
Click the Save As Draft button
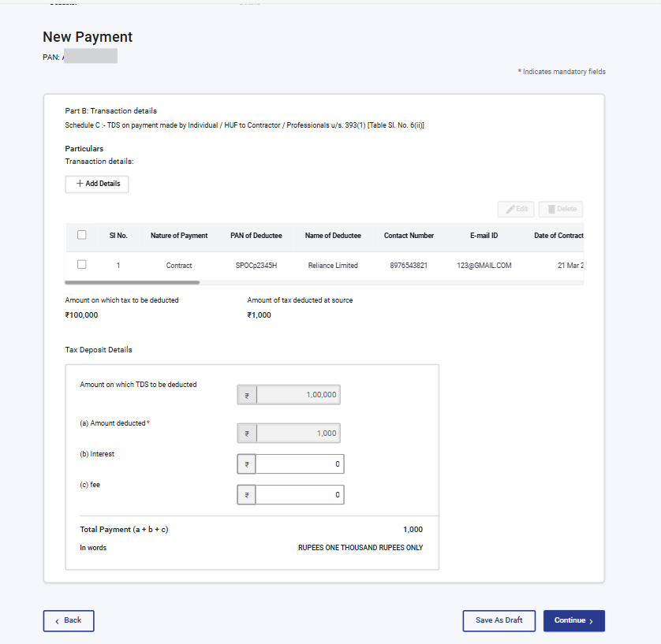[499, 620]
